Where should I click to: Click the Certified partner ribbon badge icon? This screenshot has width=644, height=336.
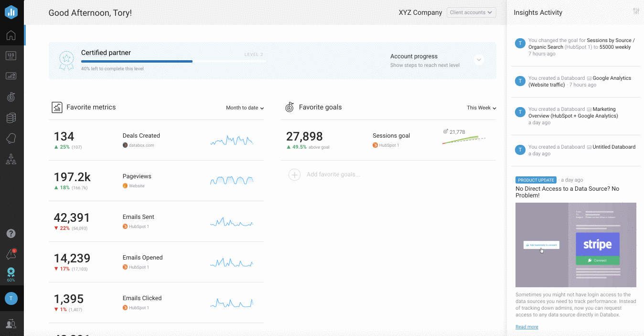coord(66,60)
